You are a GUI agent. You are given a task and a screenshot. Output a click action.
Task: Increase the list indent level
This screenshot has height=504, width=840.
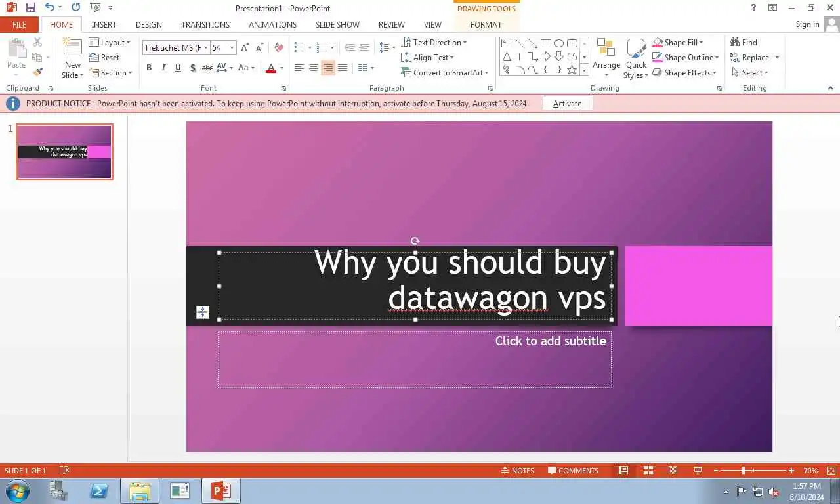point(364,48)
